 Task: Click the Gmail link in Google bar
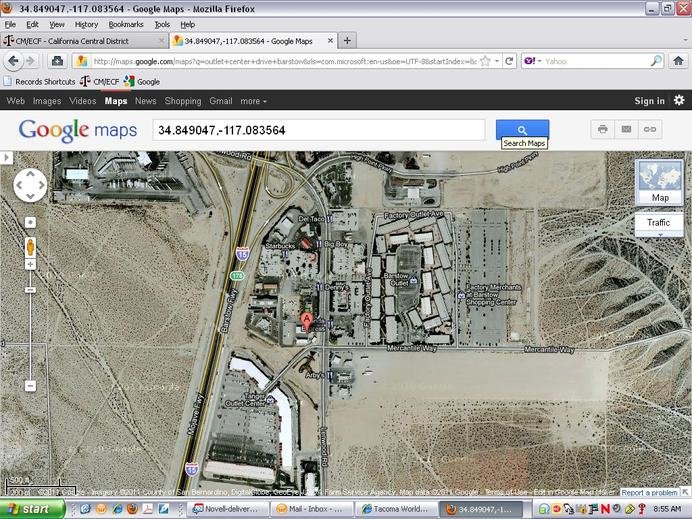coord(221,101)
